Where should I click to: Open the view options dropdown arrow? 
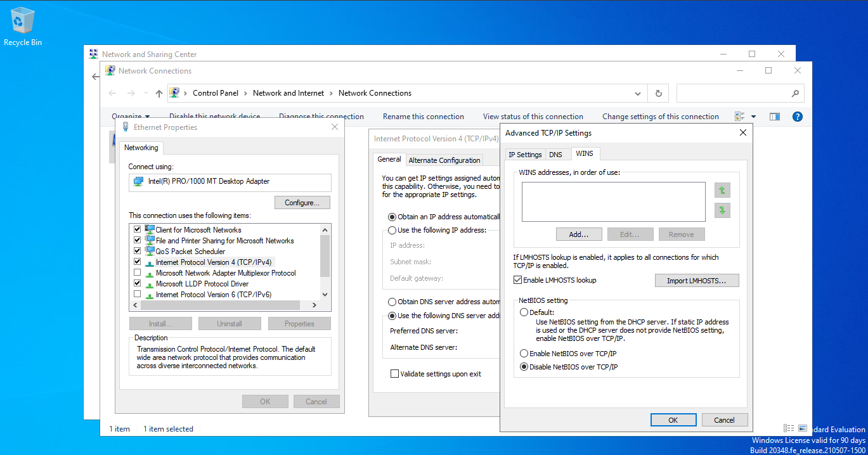click(x=754, y=117)
